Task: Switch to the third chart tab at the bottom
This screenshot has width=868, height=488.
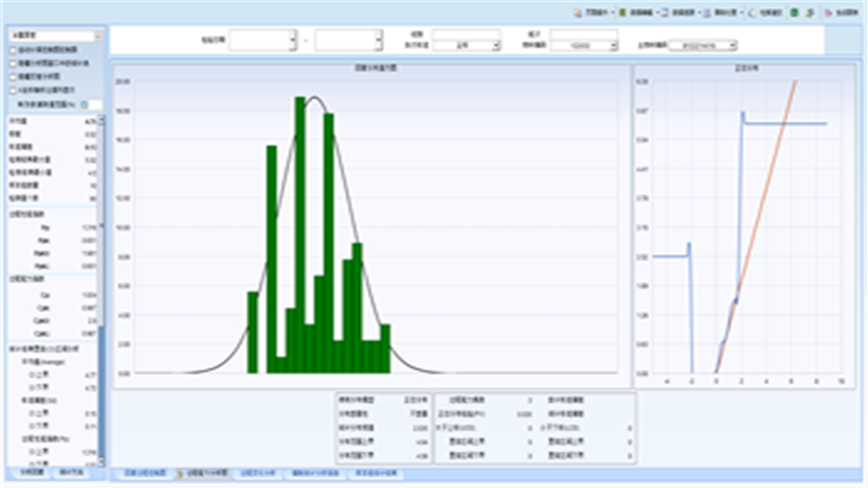Action: [258, 473]
